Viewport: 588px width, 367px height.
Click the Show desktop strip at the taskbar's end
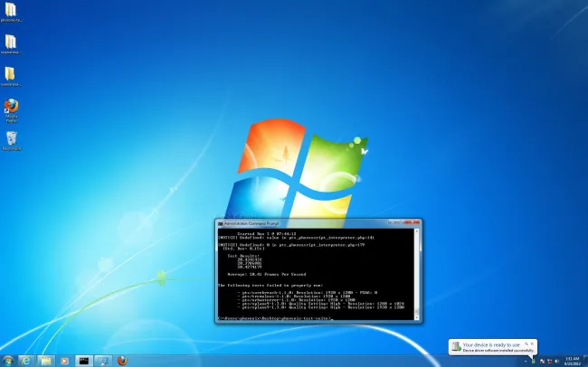pyautogui.click(x=586, y=361)
